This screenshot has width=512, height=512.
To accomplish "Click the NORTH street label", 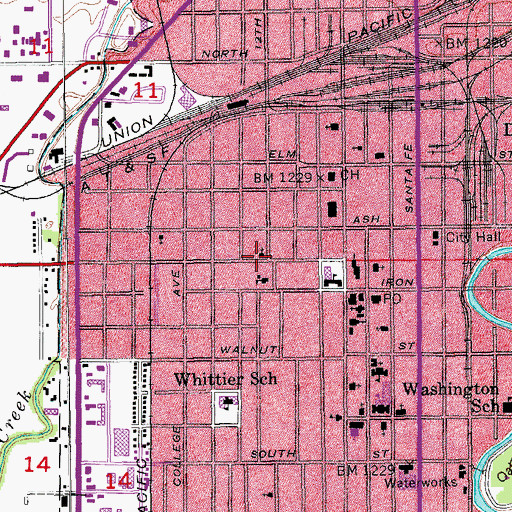I will 225,54.
